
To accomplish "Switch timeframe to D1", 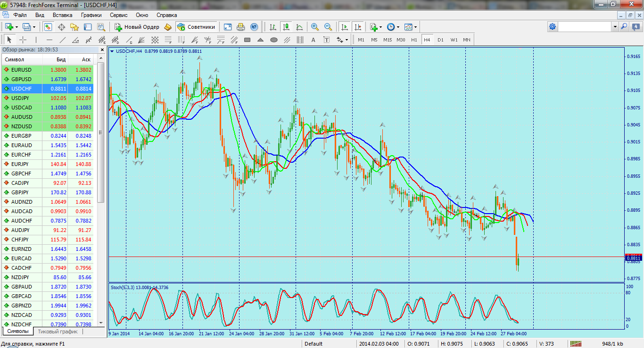I will [x=440, y=40].
